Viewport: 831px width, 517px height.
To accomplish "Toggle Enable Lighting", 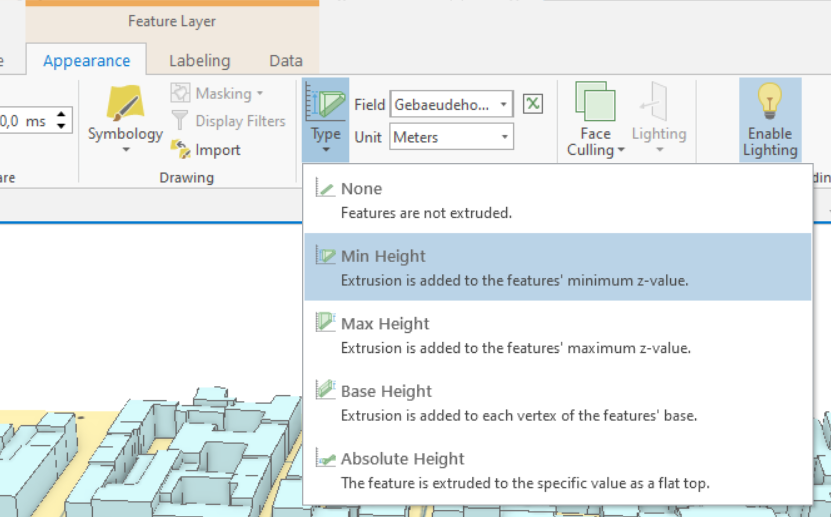I will click(x=770, y=120).
